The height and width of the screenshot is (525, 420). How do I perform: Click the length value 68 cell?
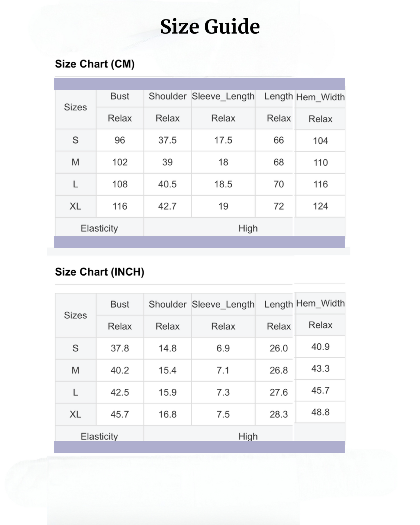[x=278, y=162]
